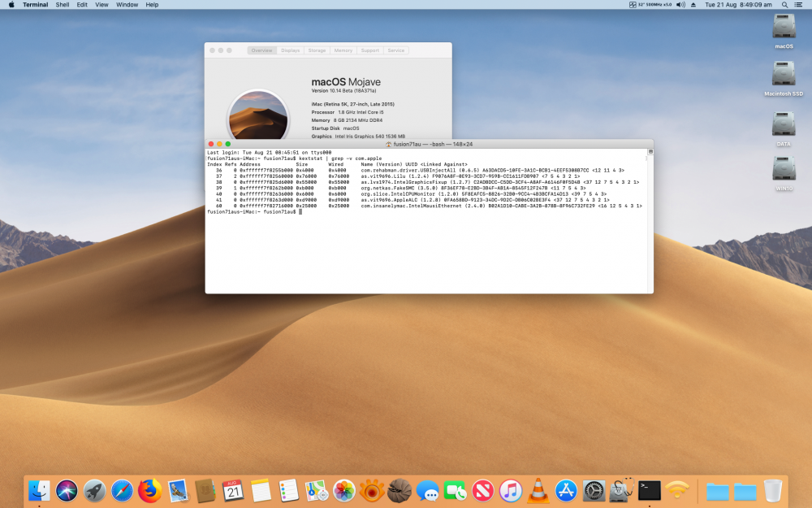
Task: Click the com.rehabman.driver.USBInjectAll line
Action: (419, 170)
